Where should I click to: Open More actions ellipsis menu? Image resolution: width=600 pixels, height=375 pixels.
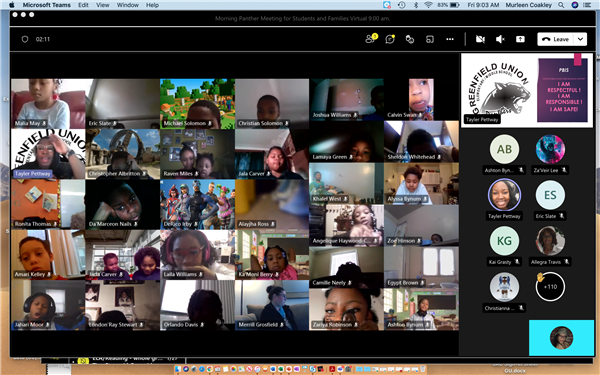click(x=450, y=39)
